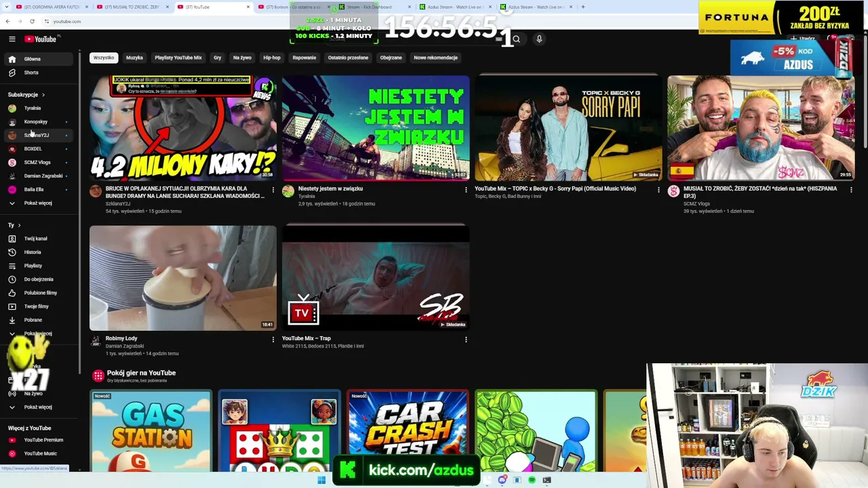Open the Robimy Lody video title
This screenshot has height=488, width=868.
[121, 338]
